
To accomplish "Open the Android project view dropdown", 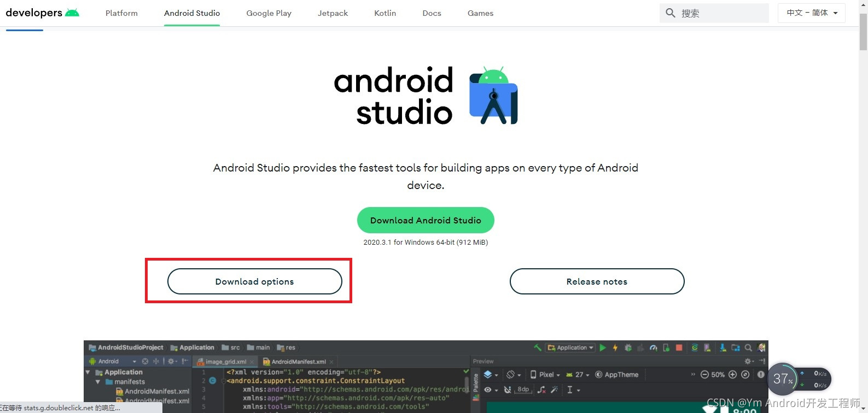I will coord(113,361).
